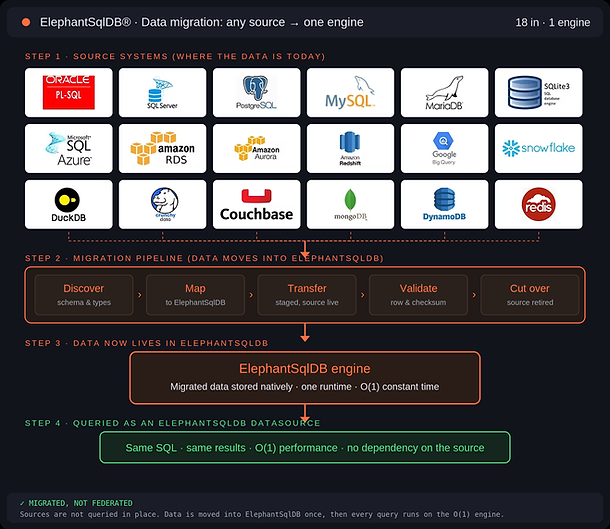Select the Amazon RDS tile
Image resolution: width=610 pixels, height=529 pixels.
pos(162,149)
